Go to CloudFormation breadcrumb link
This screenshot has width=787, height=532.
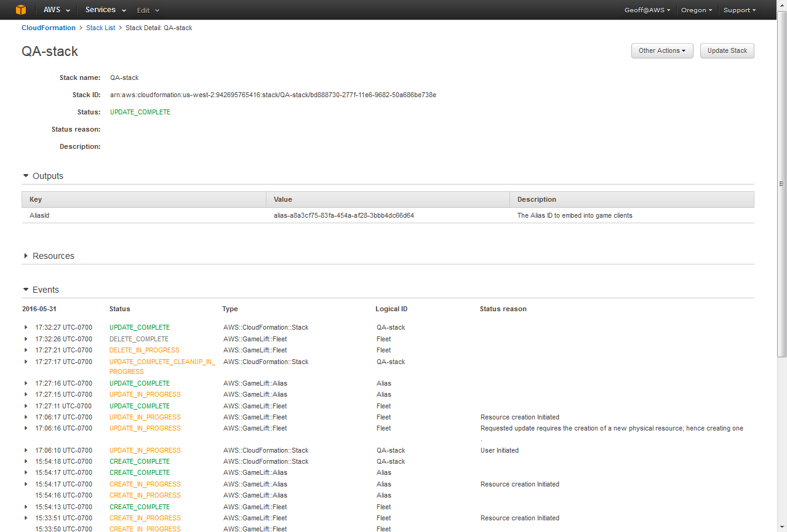(x=49, y=28)
